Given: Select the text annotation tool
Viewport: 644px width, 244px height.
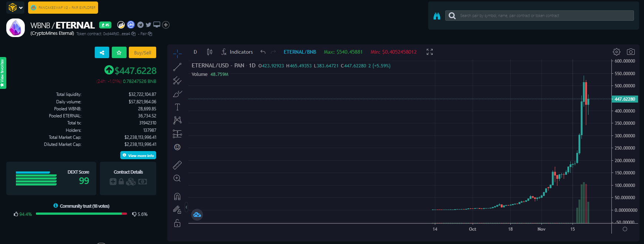Looking at the screenshot, I should point(177,107).
